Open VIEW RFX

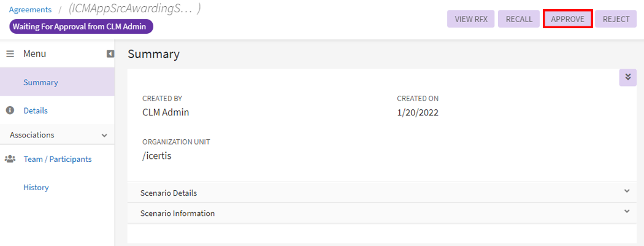(x=471, y=19)
